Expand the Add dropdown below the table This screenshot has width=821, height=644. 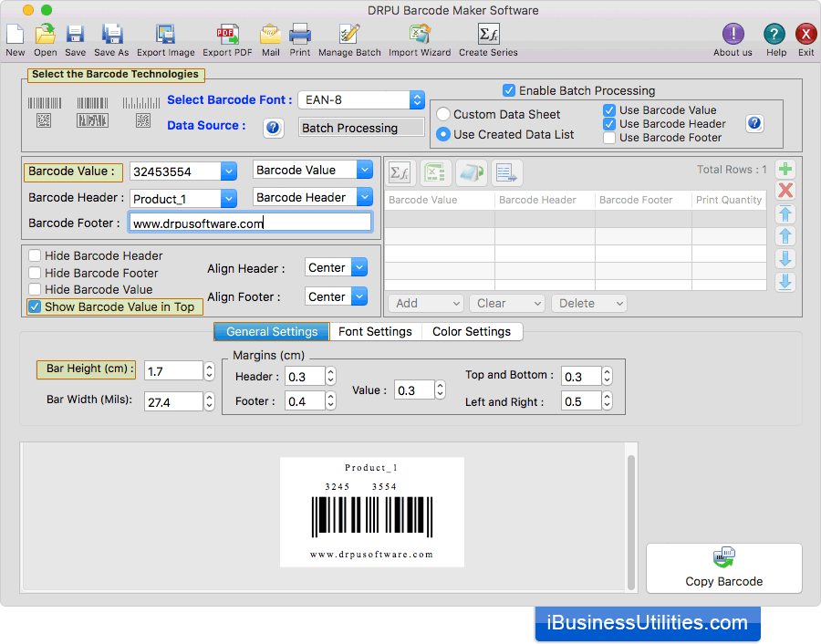coord(426,303)
